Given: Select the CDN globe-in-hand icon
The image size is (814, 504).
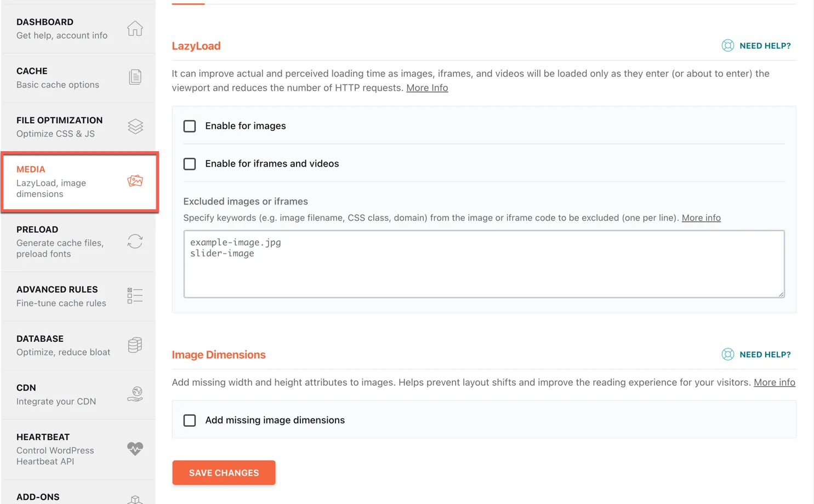Looking at the screenshot, I should [135, 394].
